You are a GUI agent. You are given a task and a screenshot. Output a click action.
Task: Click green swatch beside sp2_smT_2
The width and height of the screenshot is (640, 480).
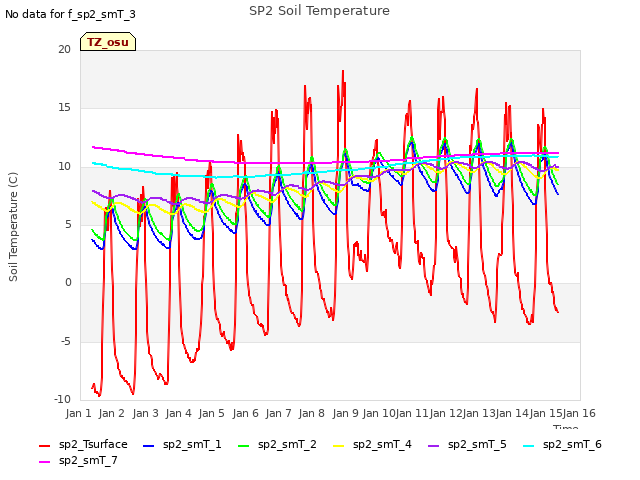(x=244, y=446)
